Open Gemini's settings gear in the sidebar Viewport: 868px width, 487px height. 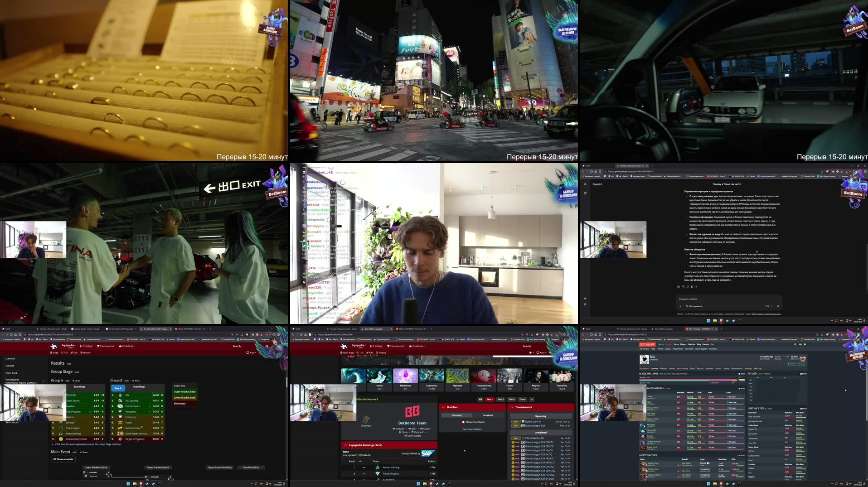click(585, 304)
